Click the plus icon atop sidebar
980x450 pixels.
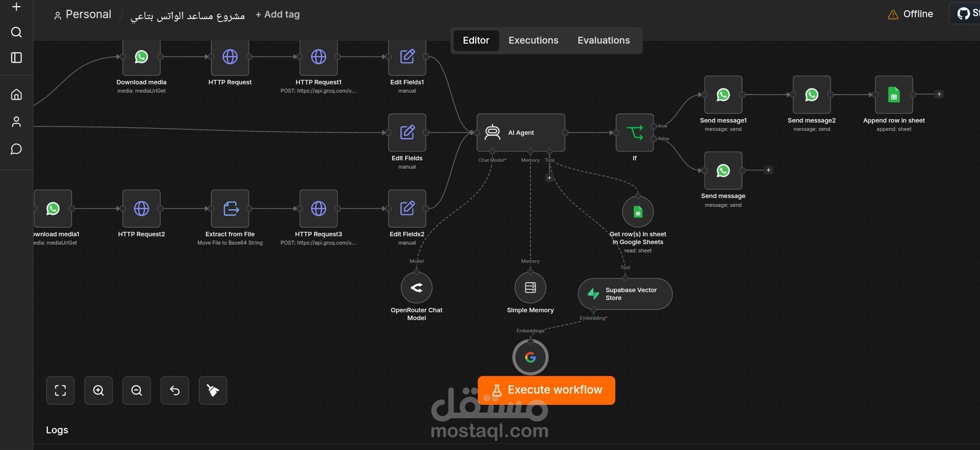point(16,7)
